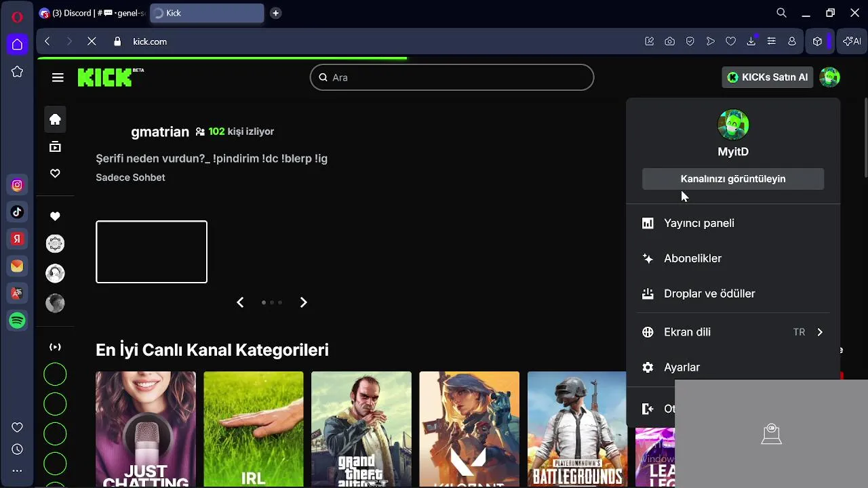Click kick.com address bar URL
This screenshot has height=488, width=868.
(150, 41)
